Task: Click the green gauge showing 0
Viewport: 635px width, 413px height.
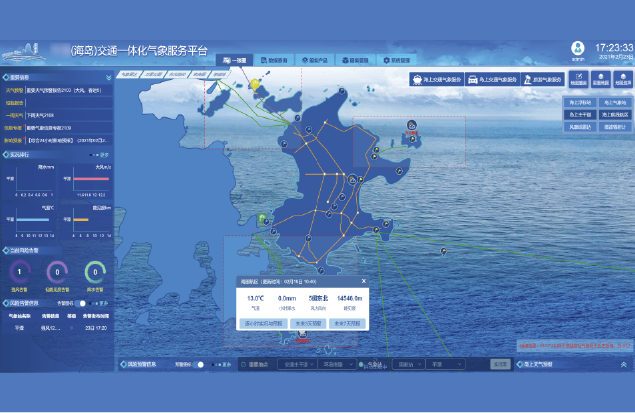Action: 95,272
